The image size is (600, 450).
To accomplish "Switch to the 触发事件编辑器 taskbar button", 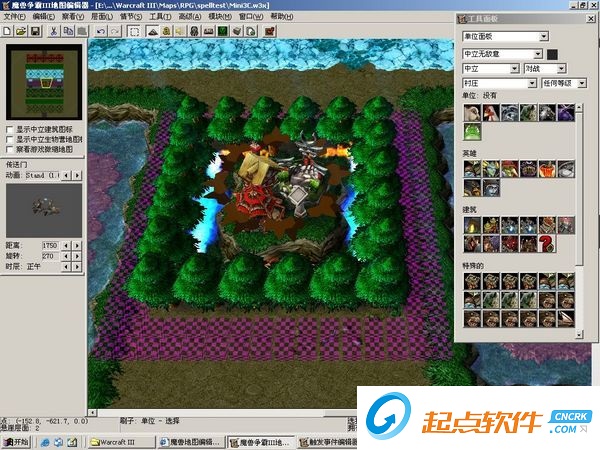I will 329,442.
